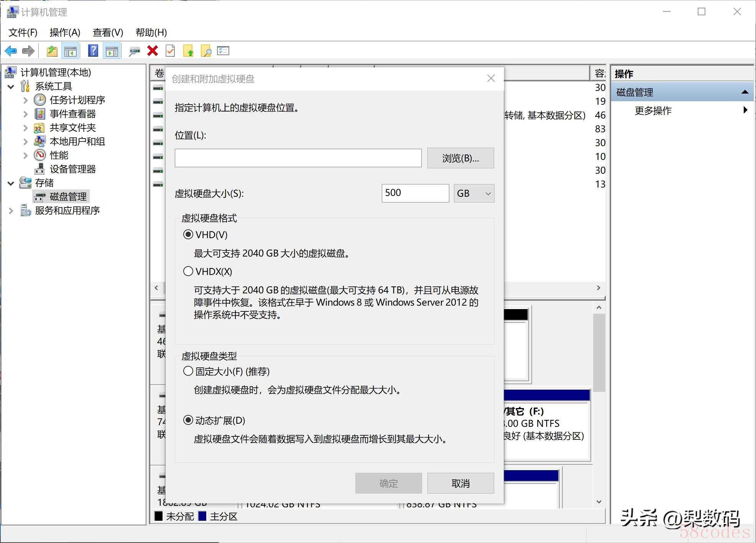The height and width of the screenshot is (543, 756).
Task: Expand Services and Applications node
Action: click(11, 211)
